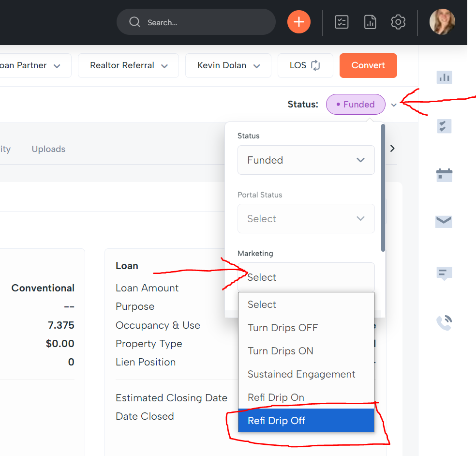The height and width of the screenshot is (456, 476).
Task: Open the chat message sidebar icon
Action: (444, 274)
